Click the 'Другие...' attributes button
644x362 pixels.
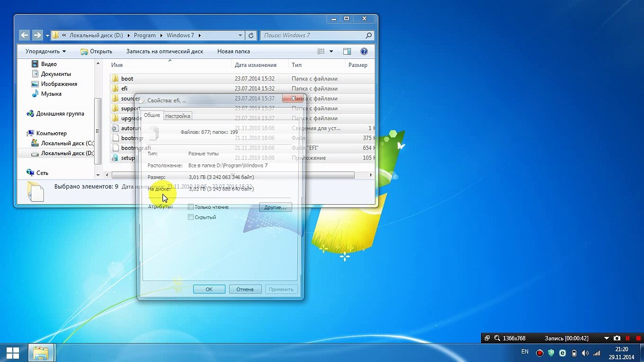click(275, 207)
